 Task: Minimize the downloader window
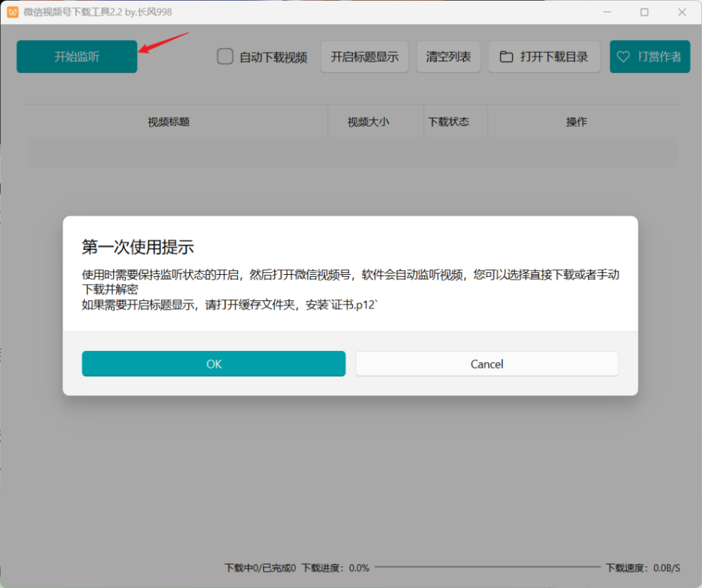click(607, 12)
